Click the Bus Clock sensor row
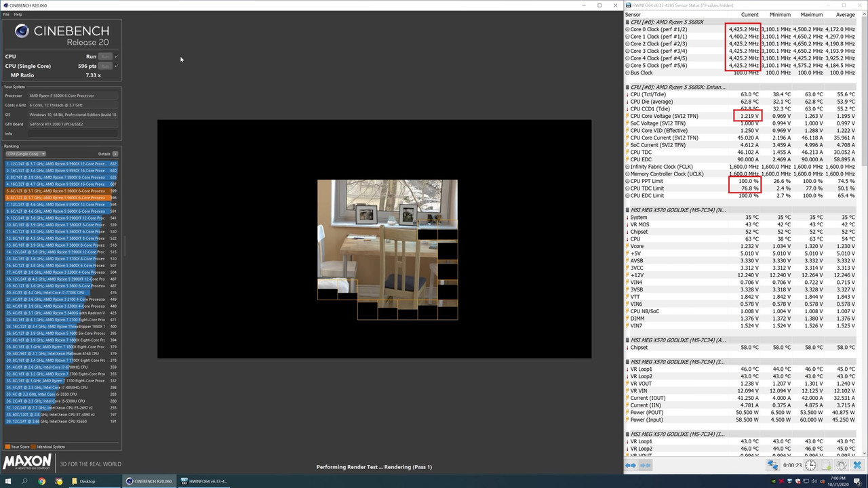Image resolution: width=868 pixels, height=488 pixels. pyautogui.click(x=741, y=73)
